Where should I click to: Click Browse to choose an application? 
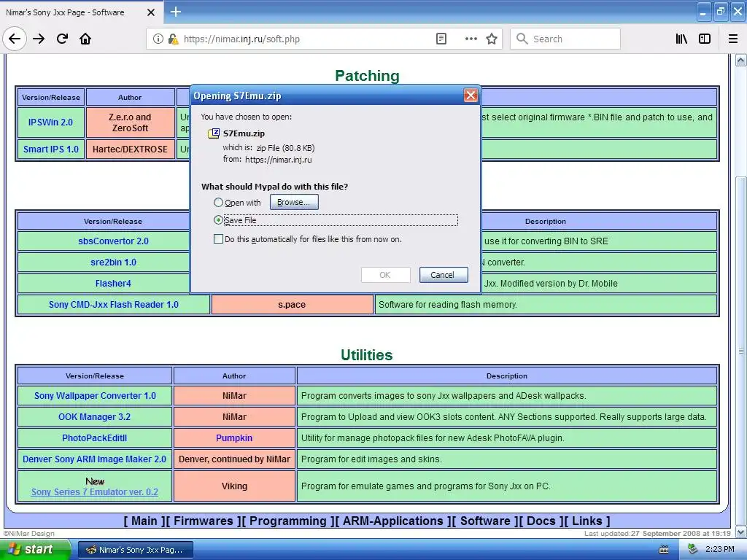(294, 202)
